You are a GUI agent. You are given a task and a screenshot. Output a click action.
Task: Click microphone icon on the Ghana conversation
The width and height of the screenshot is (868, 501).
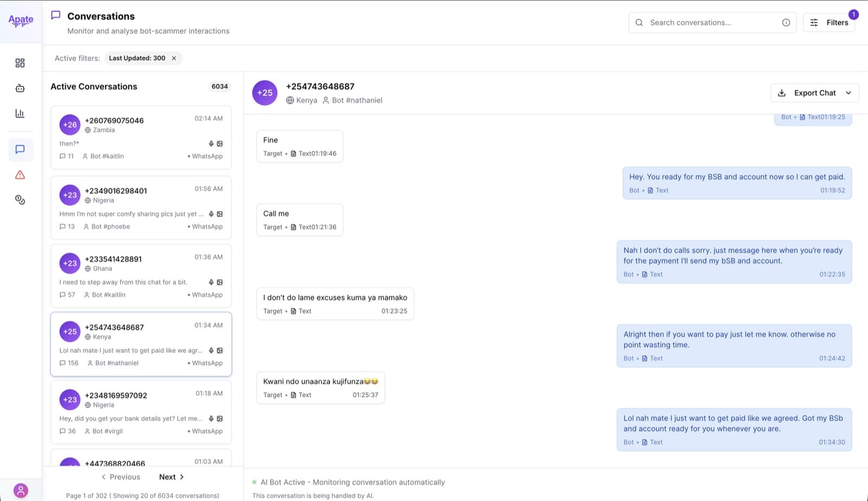(211, 282)
